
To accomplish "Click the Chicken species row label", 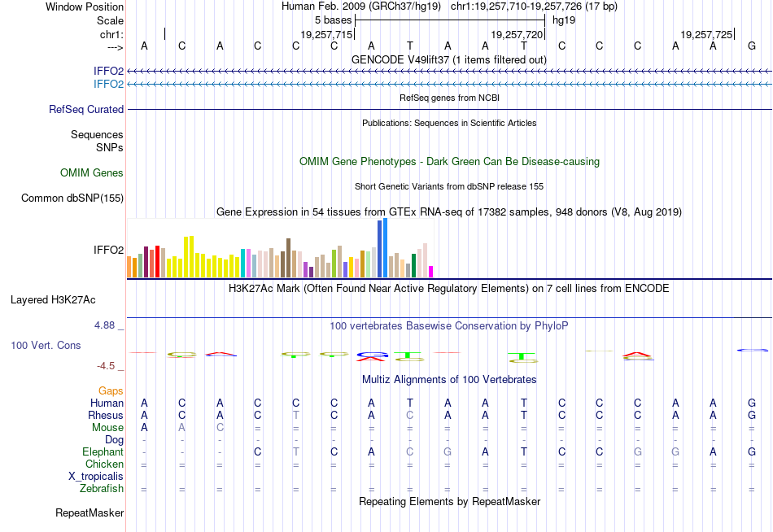I will click(104, 464).
